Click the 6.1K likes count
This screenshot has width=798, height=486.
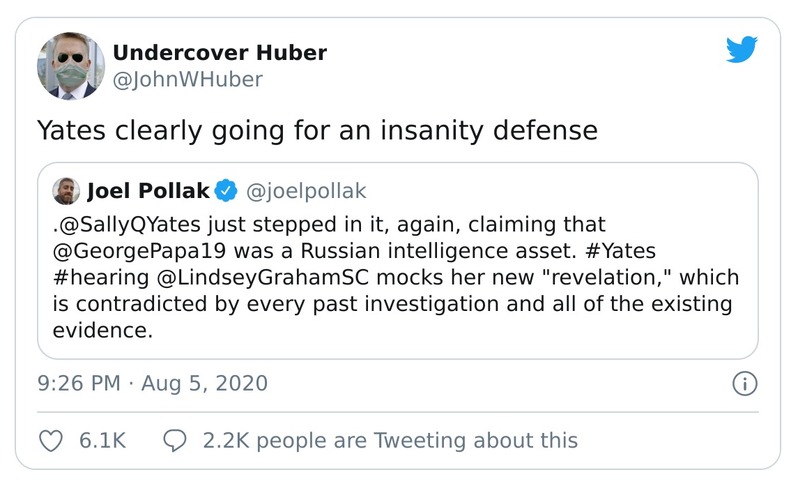(x=101, y=440)
